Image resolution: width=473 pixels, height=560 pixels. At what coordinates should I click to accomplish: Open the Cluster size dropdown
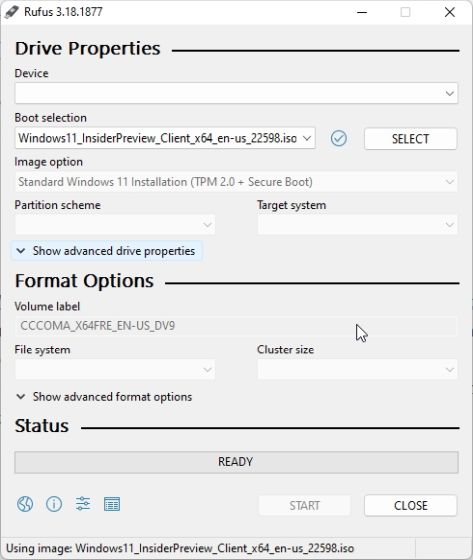coord(358,369)
